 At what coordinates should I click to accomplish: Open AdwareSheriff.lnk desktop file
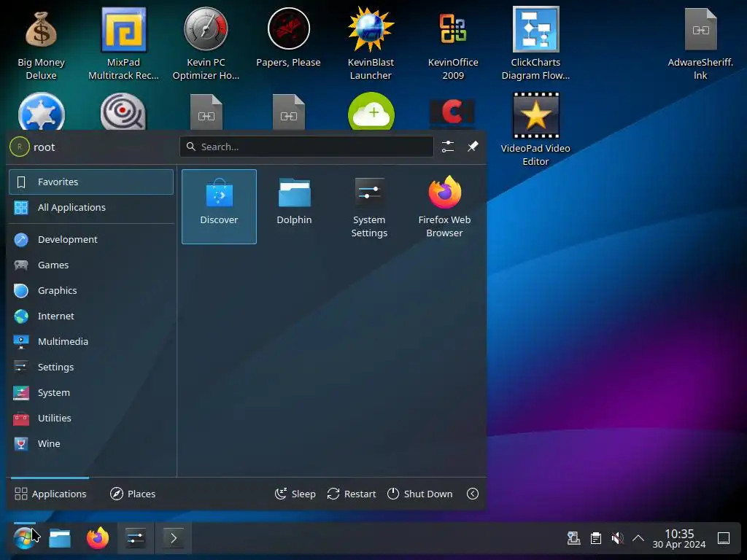click(700, 43)
